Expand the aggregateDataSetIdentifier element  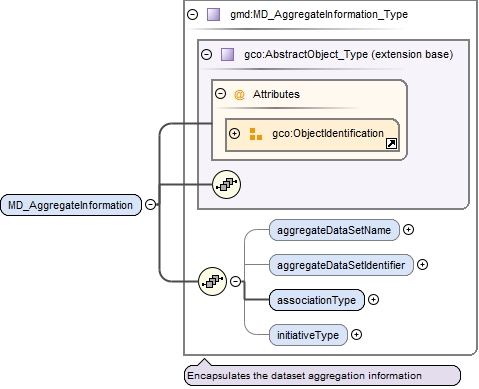point(422,265)
